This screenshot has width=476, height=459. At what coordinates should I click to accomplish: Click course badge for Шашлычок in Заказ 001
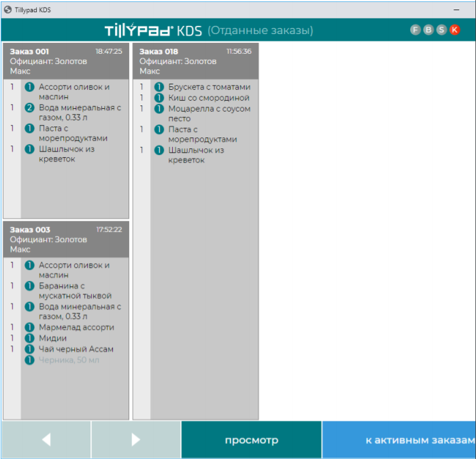(x=29, y=149)
